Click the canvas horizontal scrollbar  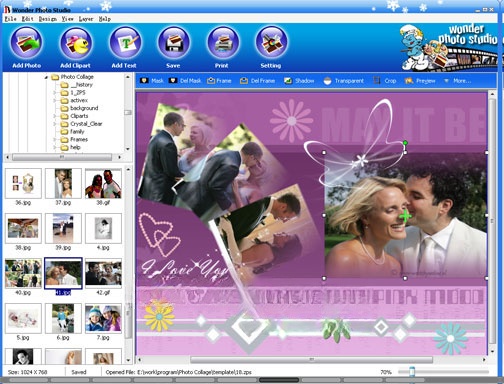tap(311, 360)
